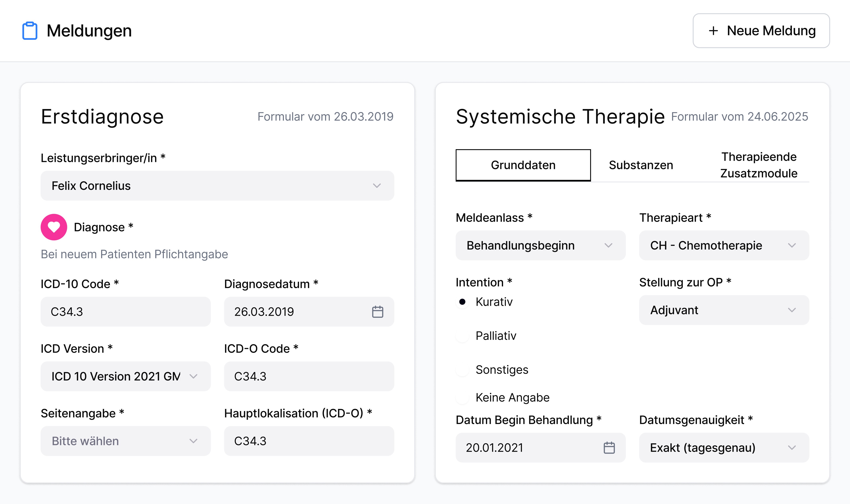Select the Kurativ intention radio button
Screen dimensions: 850x504
(x=462, y=302)
